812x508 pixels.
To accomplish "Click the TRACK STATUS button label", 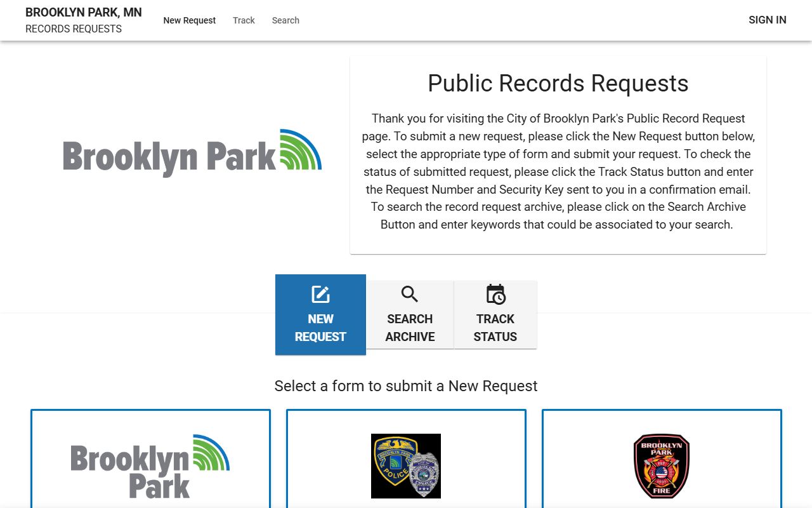I will (x=495, y=328).
